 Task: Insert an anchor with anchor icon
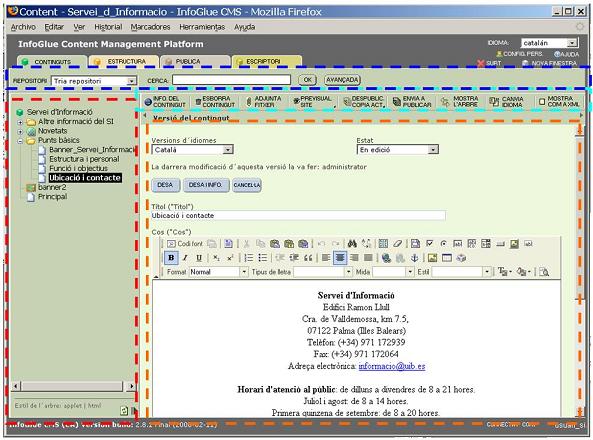[414, 258]
